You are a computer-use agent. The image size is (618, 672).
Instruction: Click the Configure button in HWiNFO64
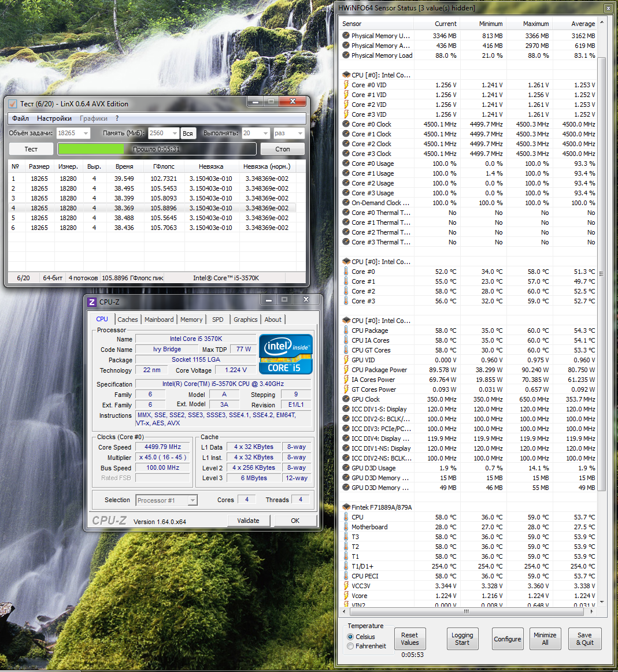pos(508,638)
